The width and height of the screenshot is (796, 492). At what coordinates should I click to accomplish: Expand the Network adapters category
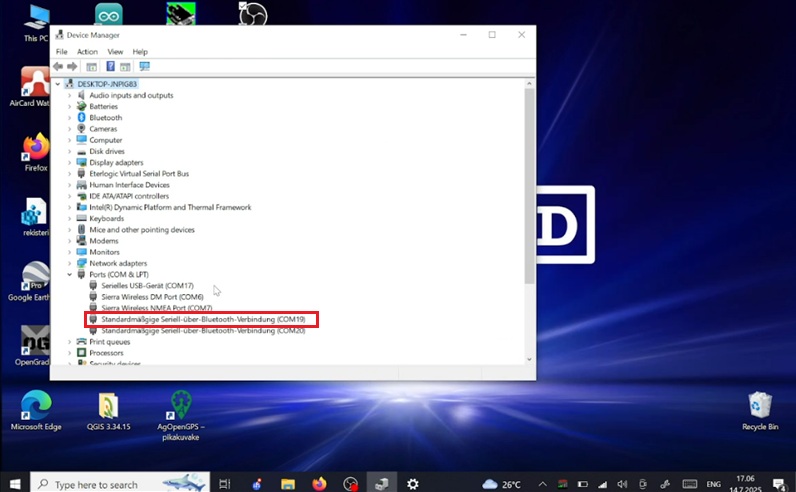[x=70, y=263]
